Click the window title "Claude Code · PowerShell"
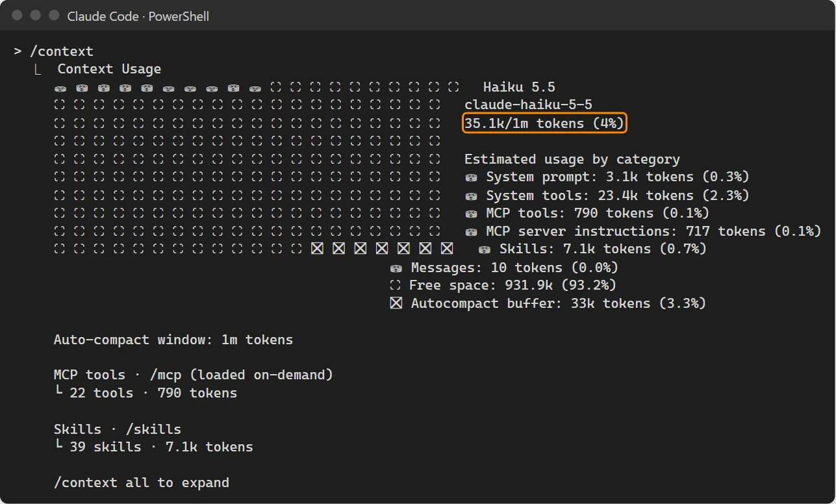 [x=138, y=16]
